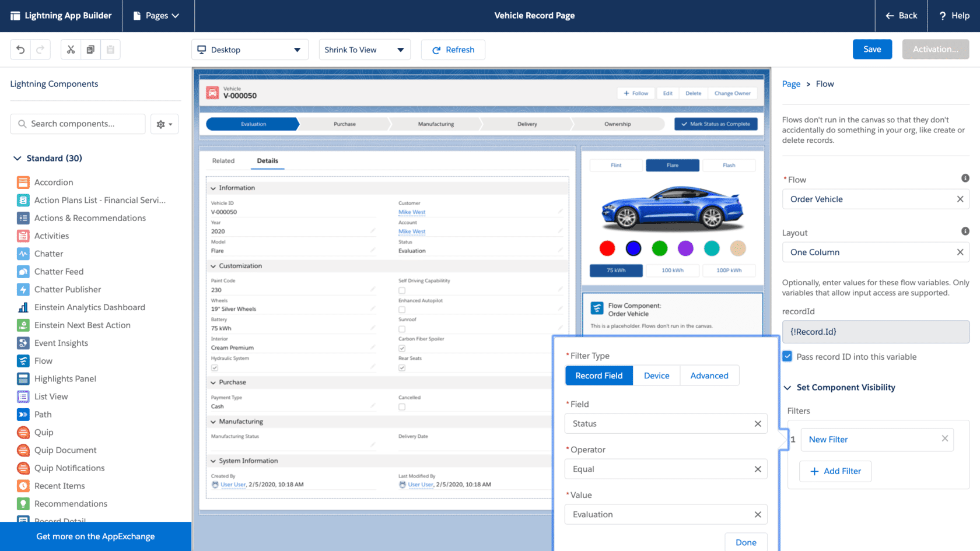Switch to the Related tab
Image resolution: width=980 pixels, height=551 pixels.
(x=223, y=161)
